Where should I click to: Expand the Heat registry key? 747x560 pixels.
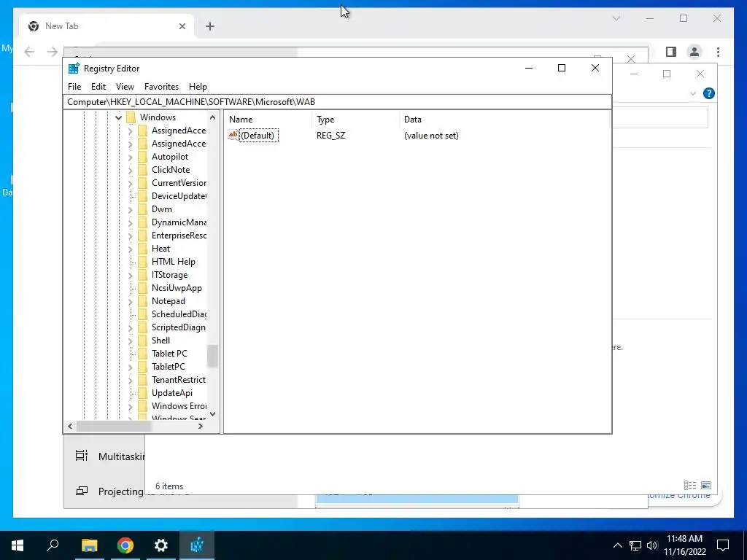(131, 249)
